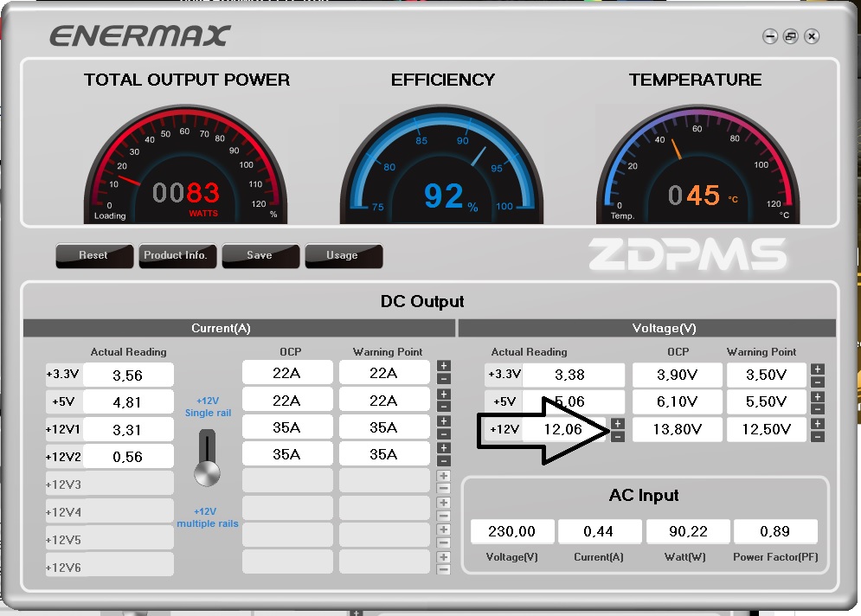This screenshot has width=861, height=616.
Task: Click disabled minus for +12V5 row
Action: pyautogui.click(x=444, y=542)
